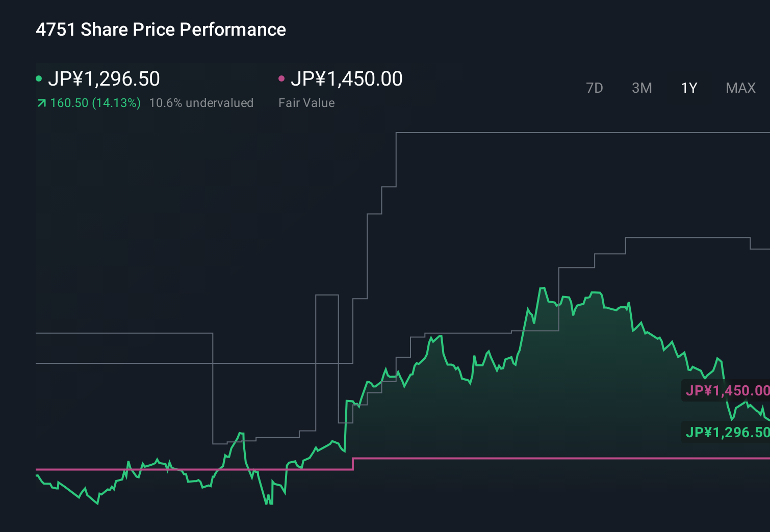Click the peak of the green price line
The height and width of the screenshot is (532, 770).
(542, 287)
